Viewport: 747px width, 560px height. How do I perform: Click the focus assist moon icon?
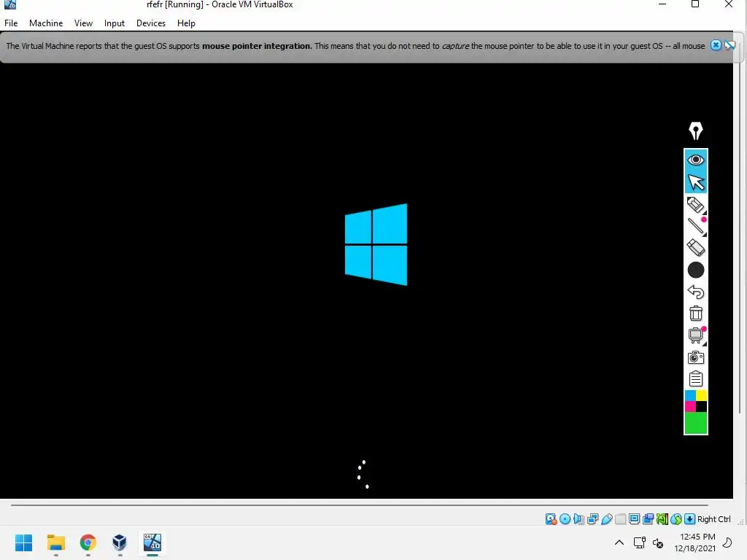click(727, 542)
